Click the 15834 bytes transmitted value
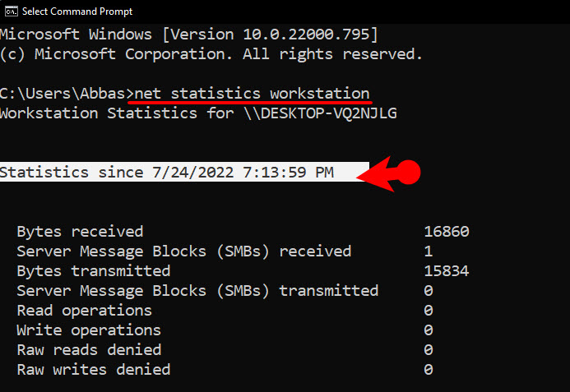 point(447,271)
